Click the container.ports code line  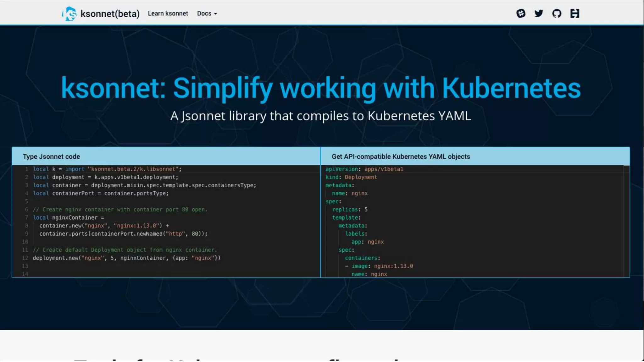[x=123, y=234]
